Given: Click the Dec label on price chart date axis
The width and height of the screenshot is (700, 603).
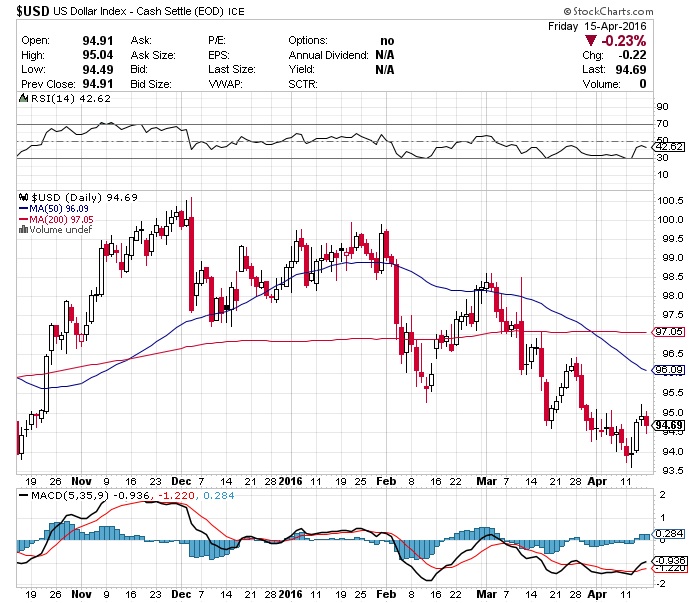Looking at the screenshot, I should pyautogui.click(x=181, y=481).
